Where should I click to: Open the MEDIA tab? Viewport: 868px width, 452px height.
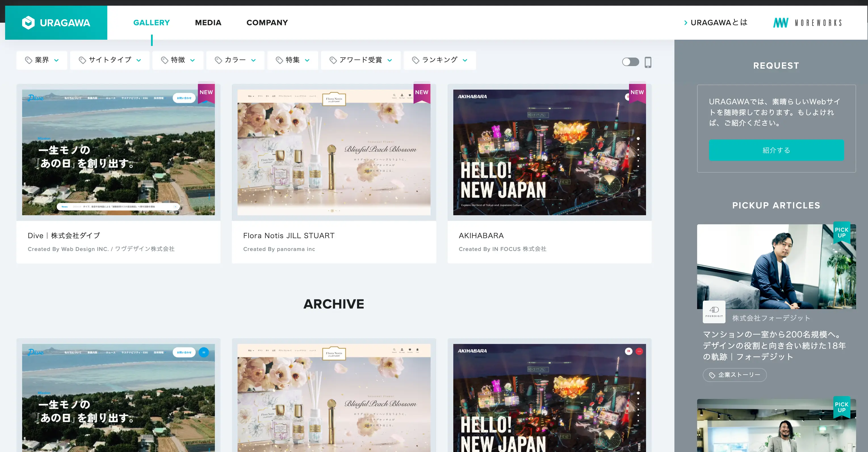click(208, 23)
